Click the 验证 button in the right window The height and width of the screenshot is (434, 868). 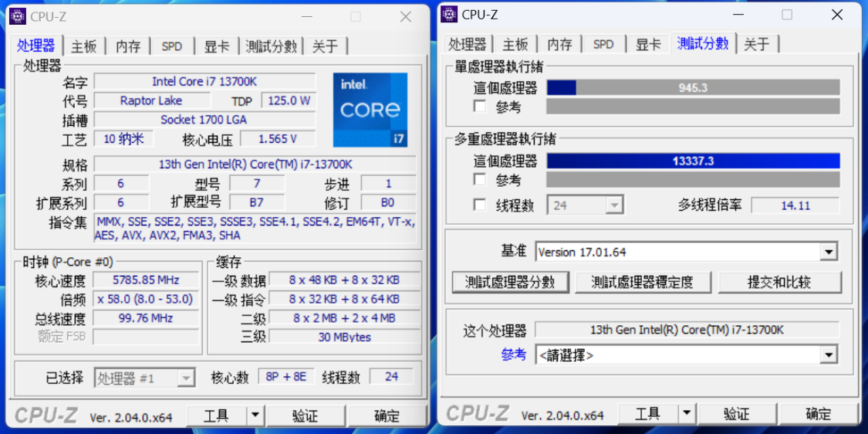coord(736,413)
